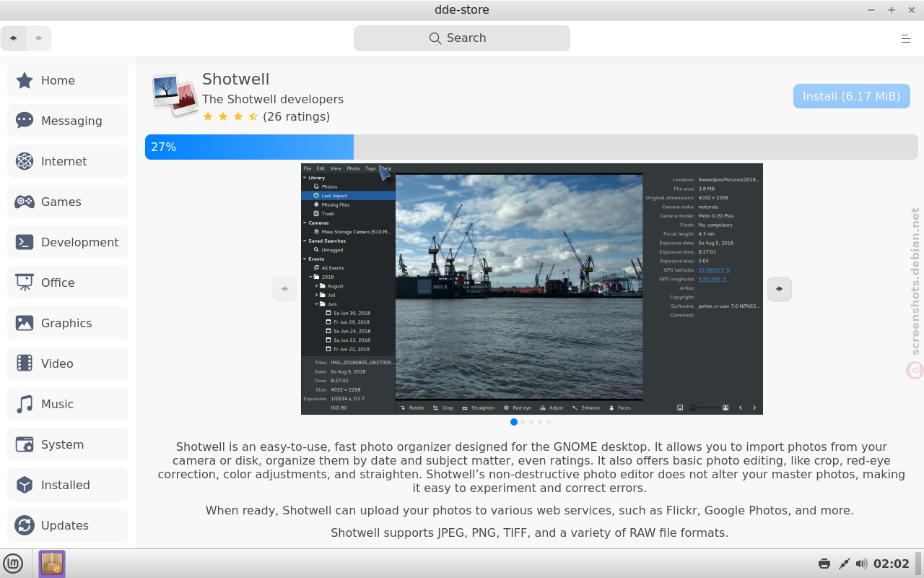Click the '(26 ratings)' text
The height and width of the screenshot is (578, 924).
point(297,116)
